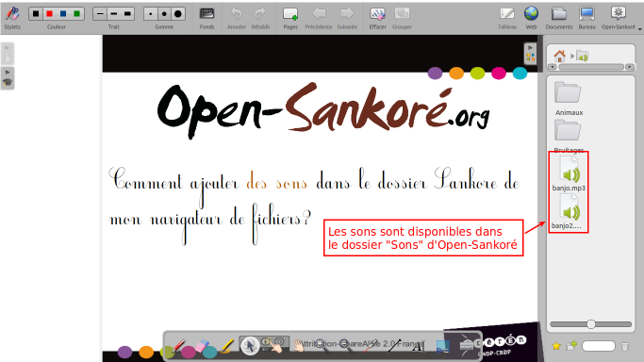
Task: Click the library search field
Action: [x=599, y=346]
